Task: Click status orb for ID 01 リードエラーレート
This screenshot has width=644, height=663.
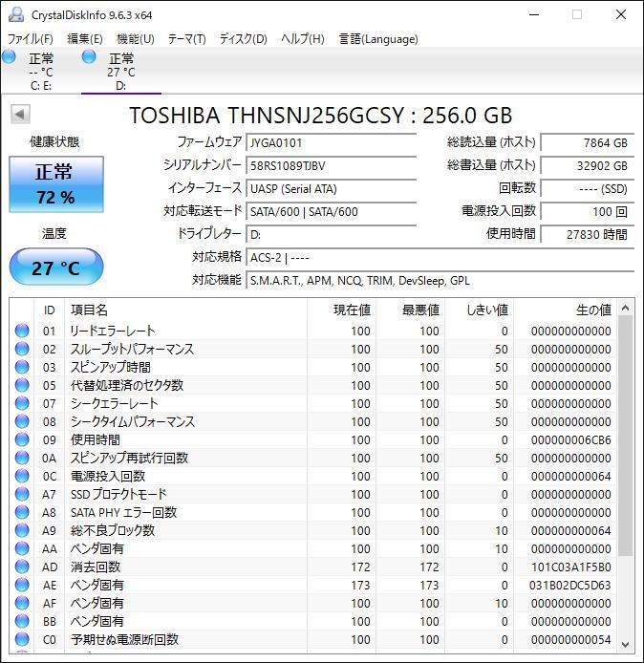Action: point(22,331)
